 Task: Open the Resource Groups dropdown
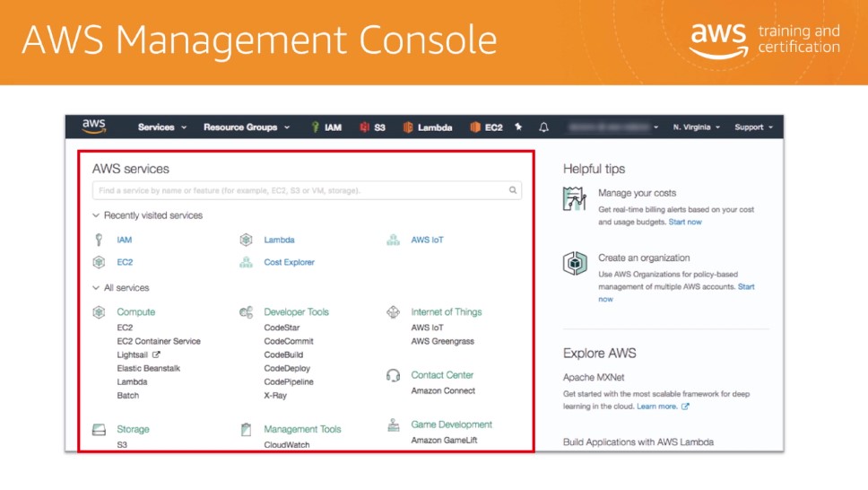[247, 127]
